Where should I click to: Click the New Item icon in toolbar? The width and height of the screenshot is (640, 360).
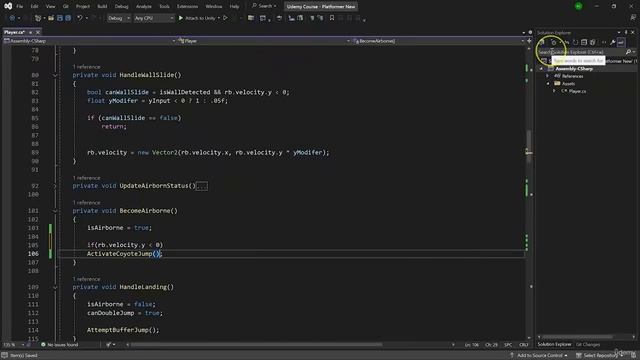coord(38,18)
